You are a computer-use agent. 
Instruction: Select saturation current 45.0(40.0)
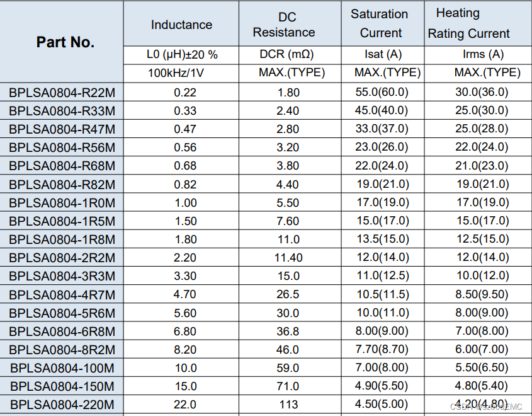tap(382, 110)
